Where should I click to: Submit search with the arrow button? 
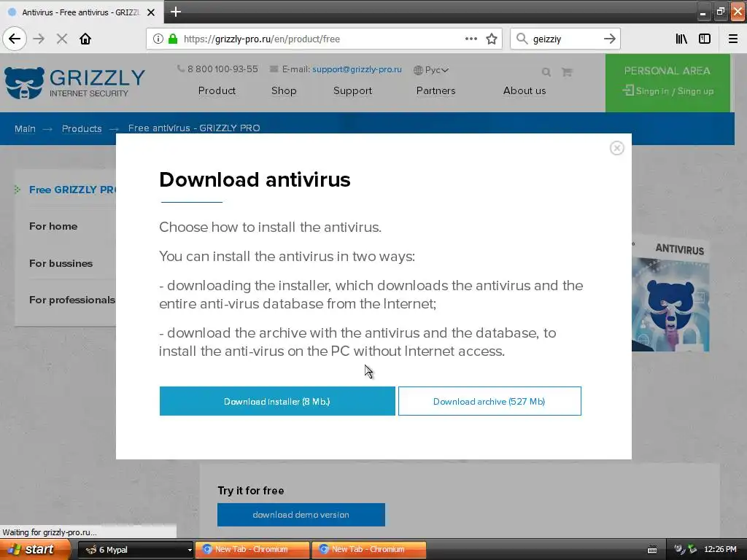point(609,39)
